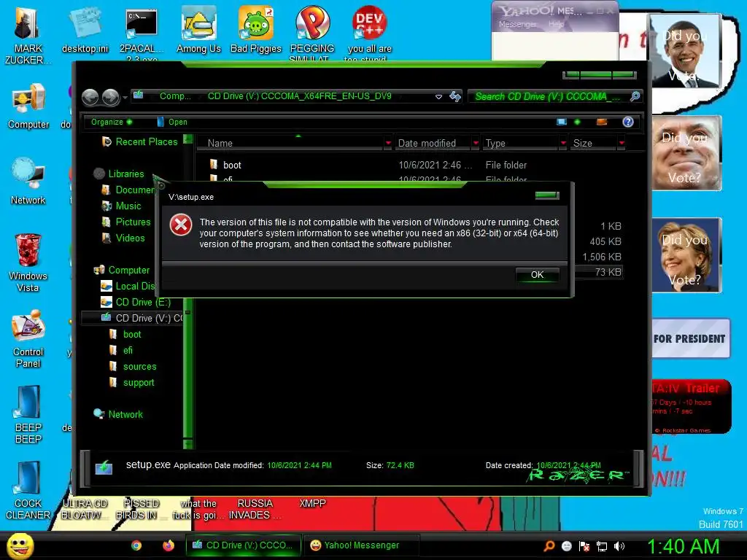Toggle the preview pane icon in Explorer toolbar
The image size is (747, 560).
coord(602,122)
